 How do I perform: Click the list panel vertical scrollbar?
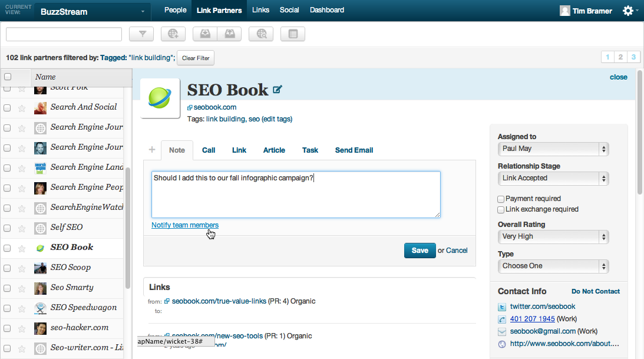tap(128, 228)
